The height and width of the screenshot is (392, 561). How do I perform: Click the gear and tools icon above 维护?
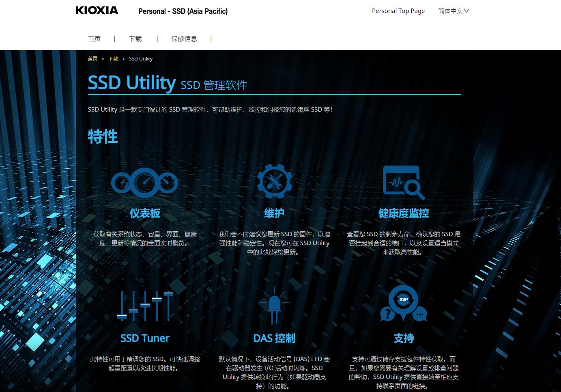point(275,182)
